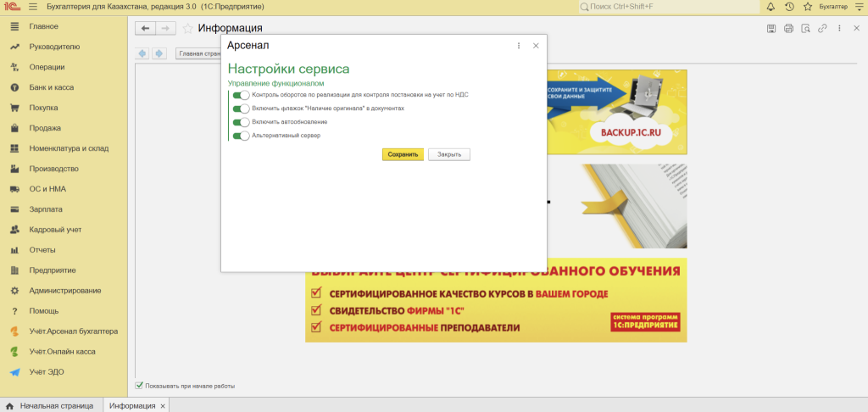Toggle the Альтернативный сервер switch

[241, 136]
